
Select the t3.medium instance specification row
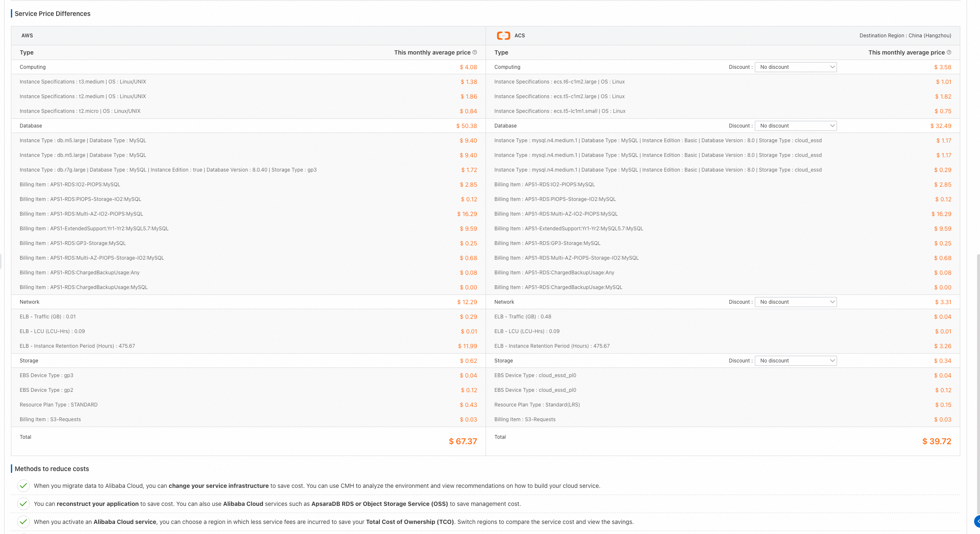(248, 82)
